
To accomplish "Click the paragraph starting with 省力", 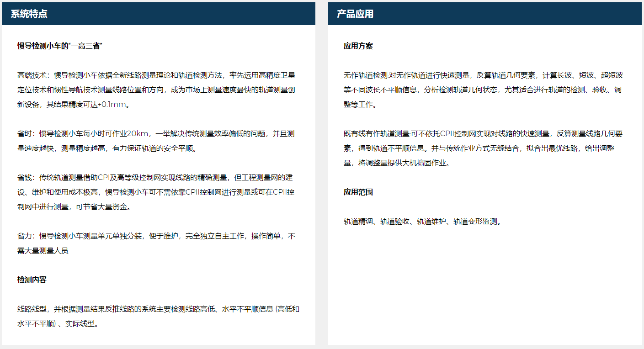I will tap(156, 243).
